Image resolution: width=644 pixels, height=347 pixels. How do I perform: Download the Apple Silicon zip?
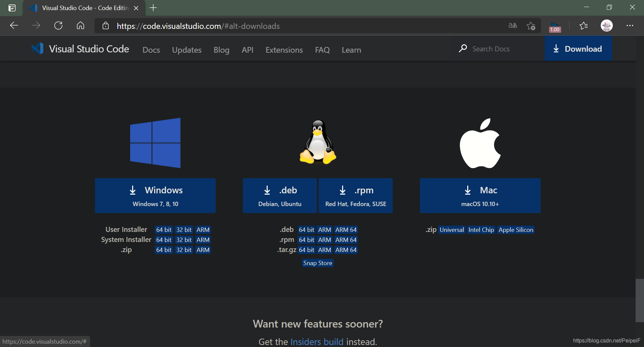coord(516,230)
